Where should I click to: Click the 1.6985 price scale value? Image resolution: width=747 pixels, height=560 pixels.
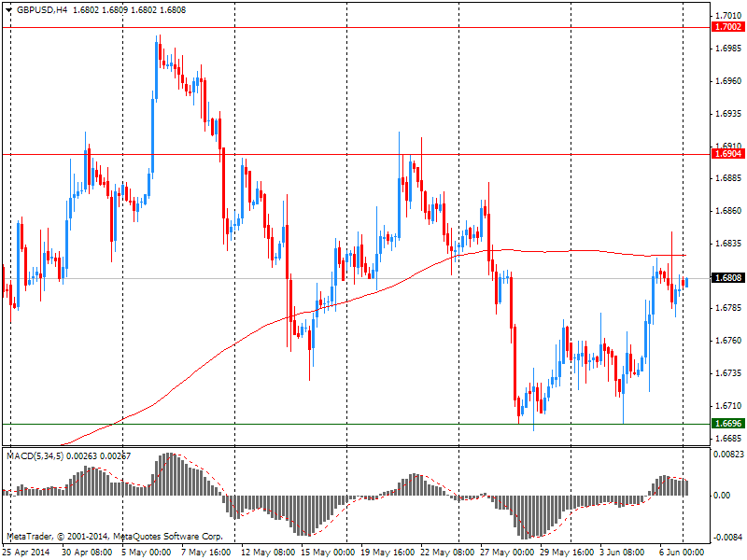tap(728, 49)
